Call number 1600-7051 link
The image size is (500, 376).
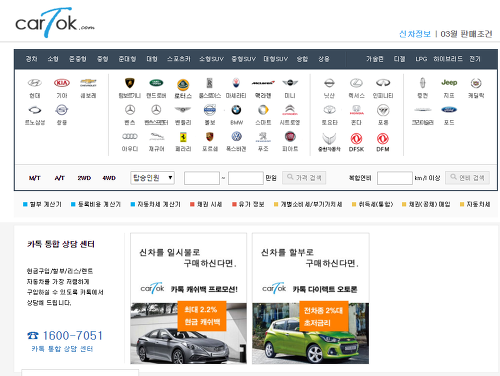coord(65,336)
